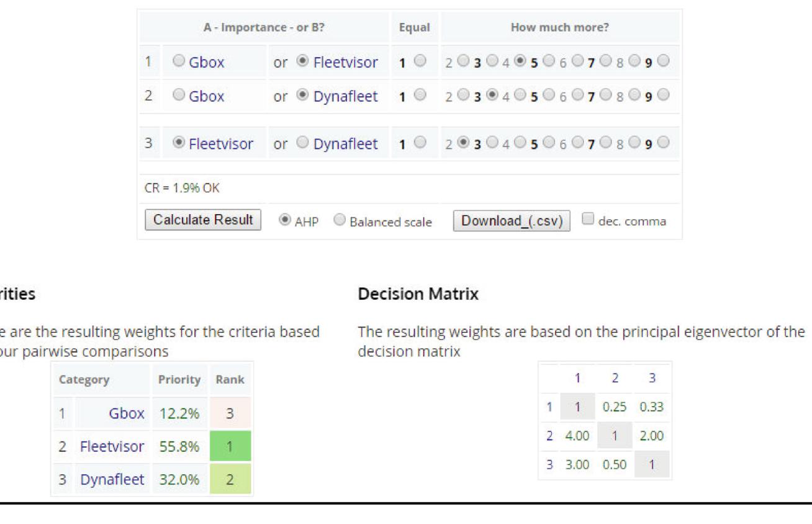Select Gbox in comparison row 1
The height and width of the screenshot is (524, 812).
(x=179, y=61)
